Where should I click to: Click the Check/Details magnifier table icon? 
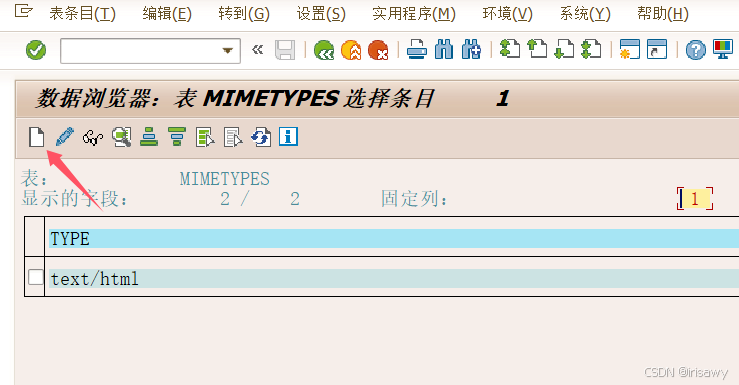pyautogui.click(x=122, y=137)
